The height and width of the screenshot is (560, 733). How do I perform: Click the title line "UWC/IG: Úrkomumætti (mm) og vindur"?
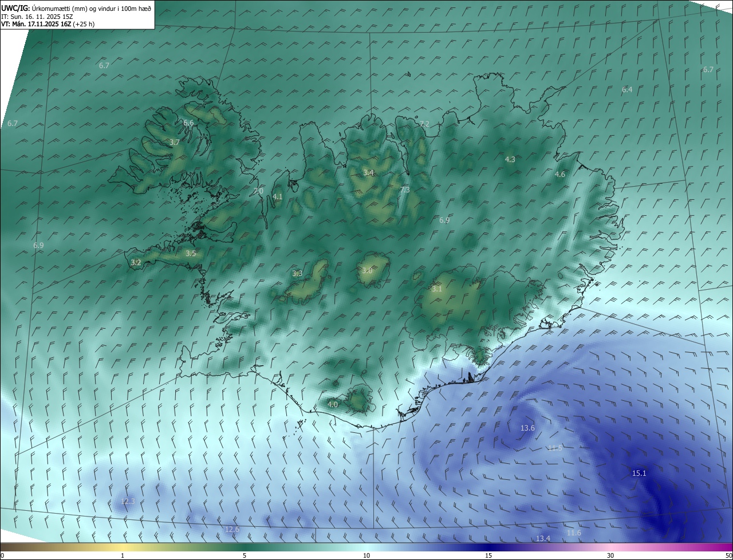[76, 8]
